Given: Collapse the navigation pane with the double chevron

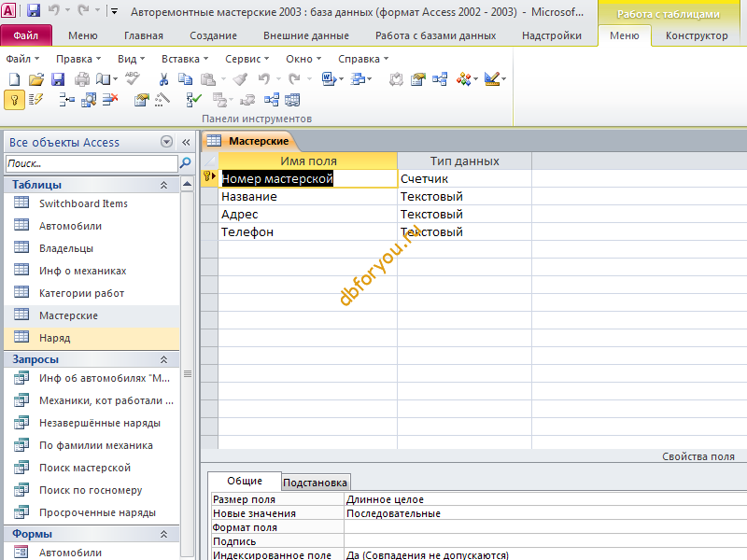Looking at the screenshot, I should (x=186, y=142).
